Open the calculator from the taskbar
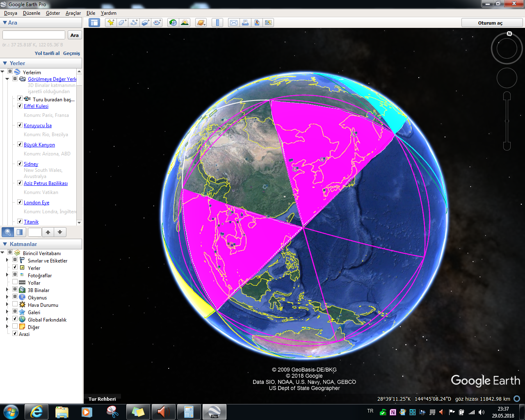 pos(189,412)
